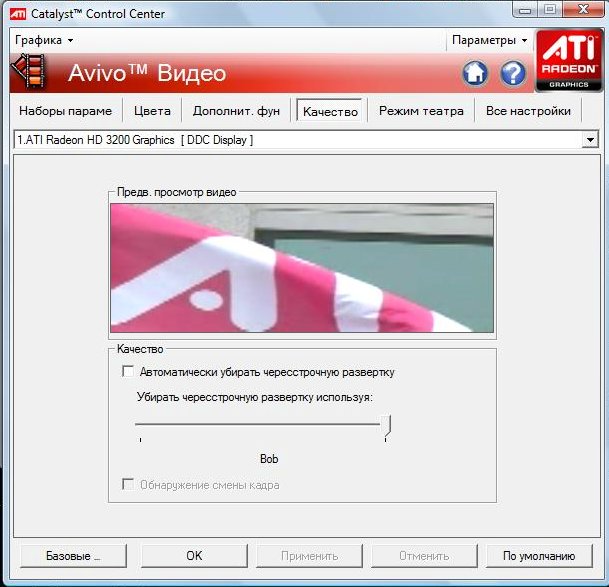Switch to the Режим театра tab
609x587 pixels.
click(x=421, y=111)
